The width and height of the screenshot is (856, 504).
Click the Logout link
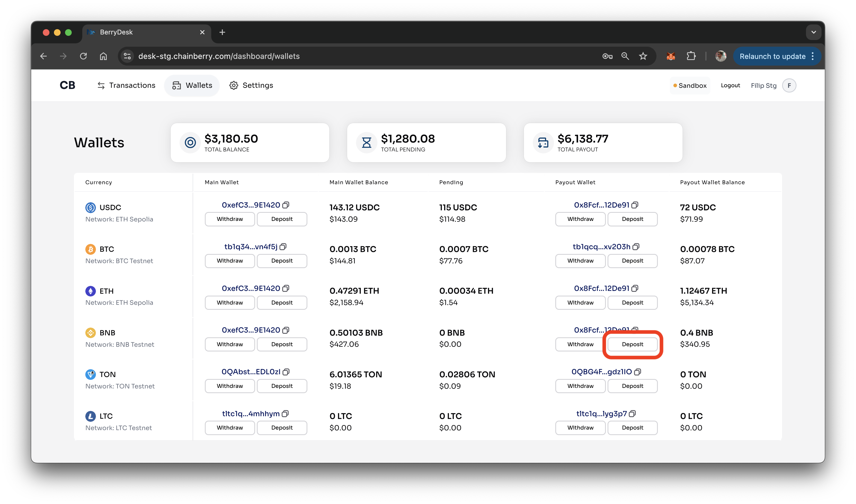tap(730, 86)
